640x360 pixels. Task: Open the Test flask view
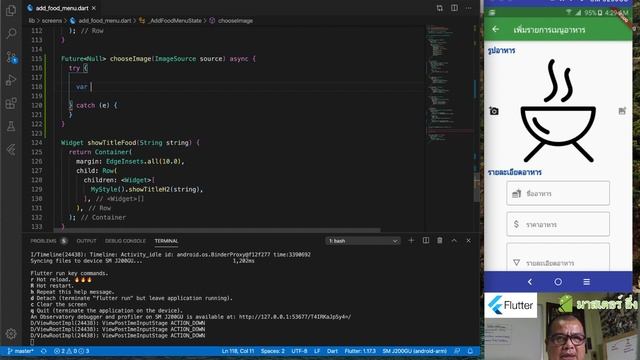click(11, 127)
